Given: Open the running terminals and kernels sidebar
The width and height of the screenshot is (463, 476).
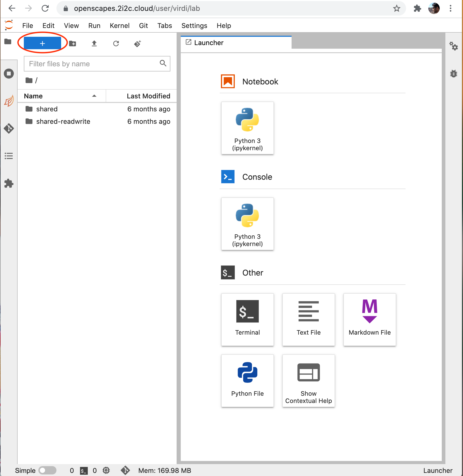Looking at the screenshot, I should (x=9, y=74).
